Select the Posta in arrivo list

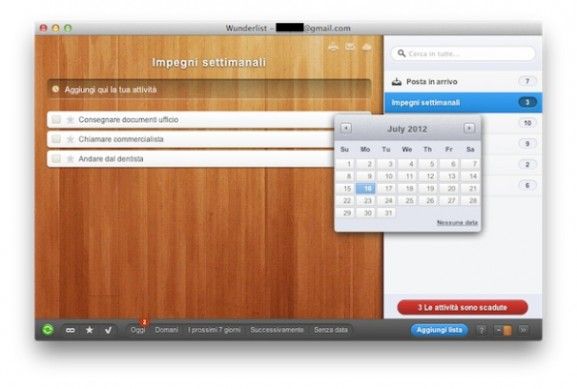coord(463,82)
